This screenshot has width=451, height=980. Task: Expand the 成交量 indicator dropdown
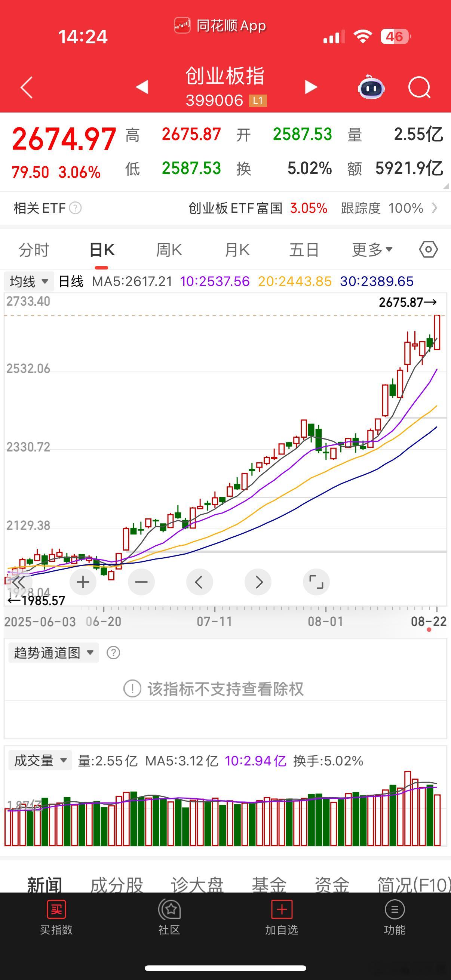pos(40,761)
